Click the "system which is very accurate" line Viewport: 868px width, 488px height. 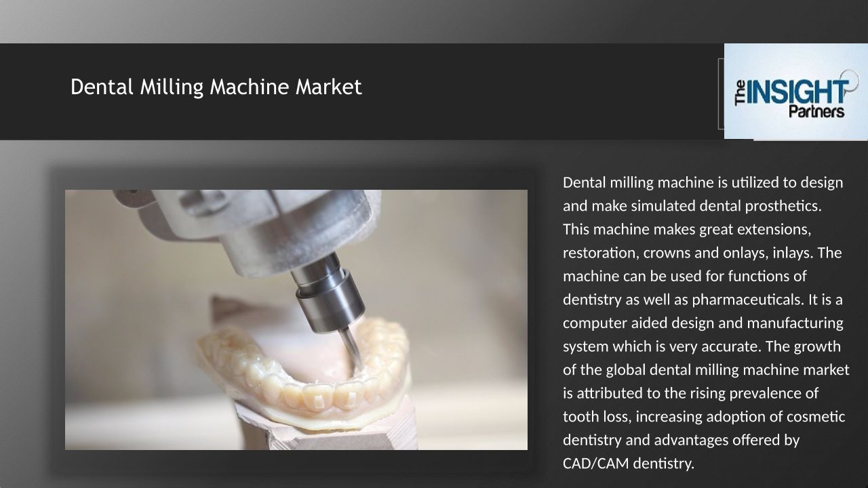(x=702, y=346)
